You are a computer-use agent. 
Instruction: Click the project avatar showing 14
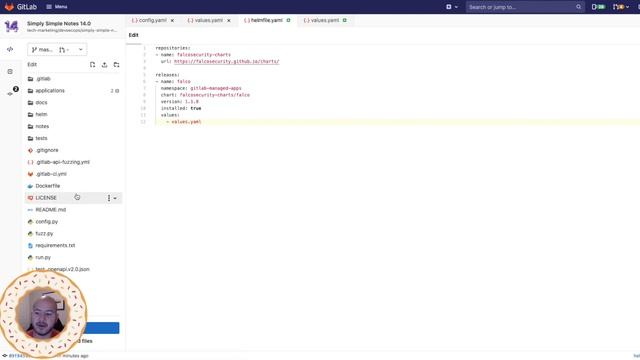(11, 27)
